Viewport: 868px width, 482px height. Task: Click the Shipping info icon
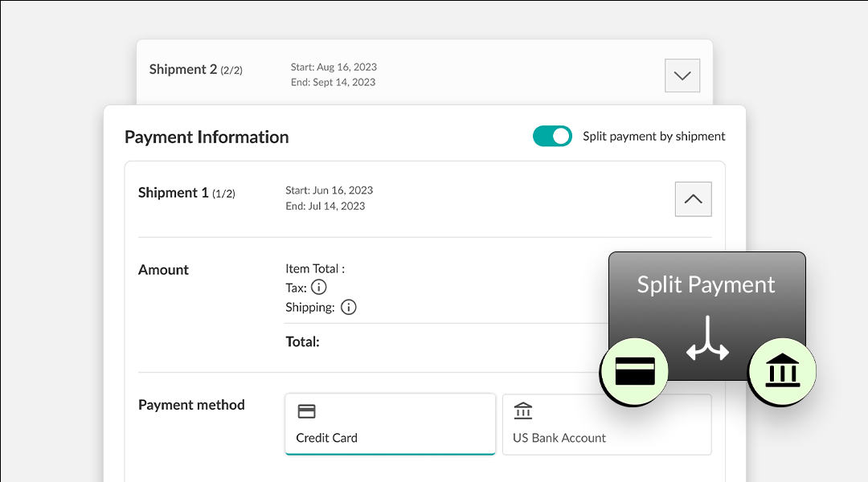coord(348,307)
